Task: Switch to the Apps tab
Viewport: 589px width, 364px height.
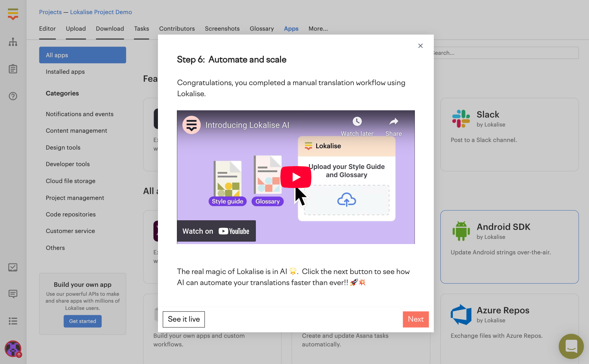Action: 291,29
